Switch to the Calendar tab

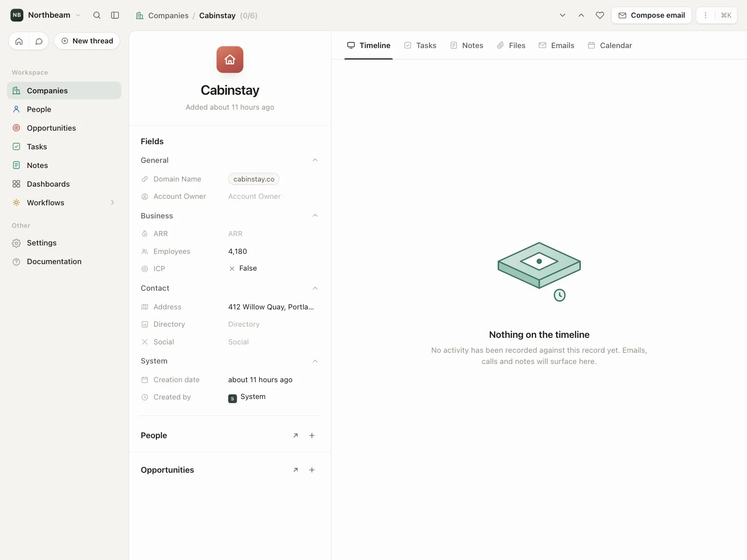click(x=610, y=45)
